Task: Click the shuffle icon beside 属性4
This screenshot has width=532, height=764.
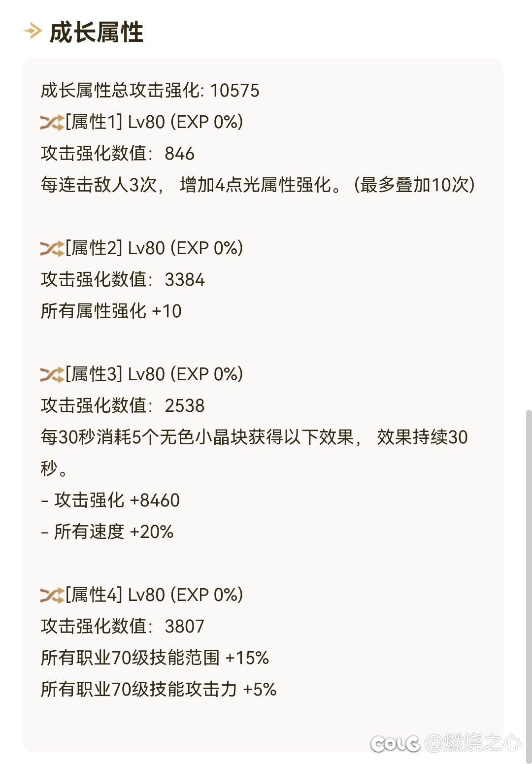Action: (52, 595)
